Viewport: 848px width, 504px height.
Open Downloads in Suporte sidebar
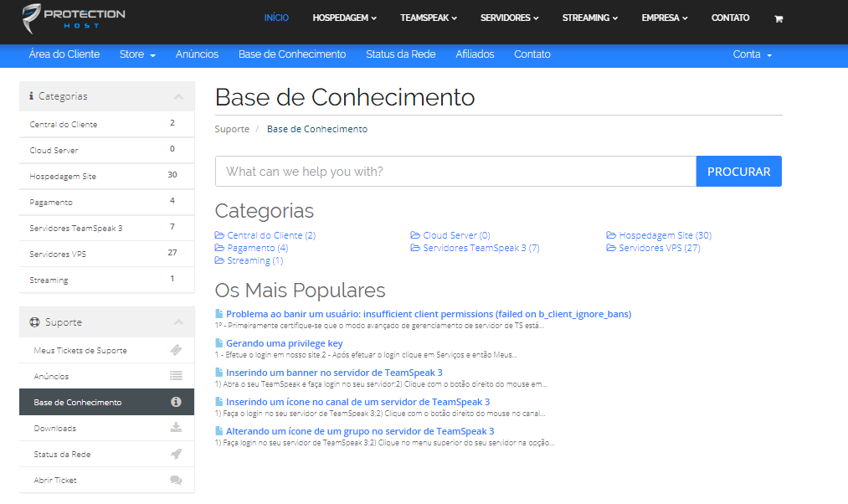[106, 429]
